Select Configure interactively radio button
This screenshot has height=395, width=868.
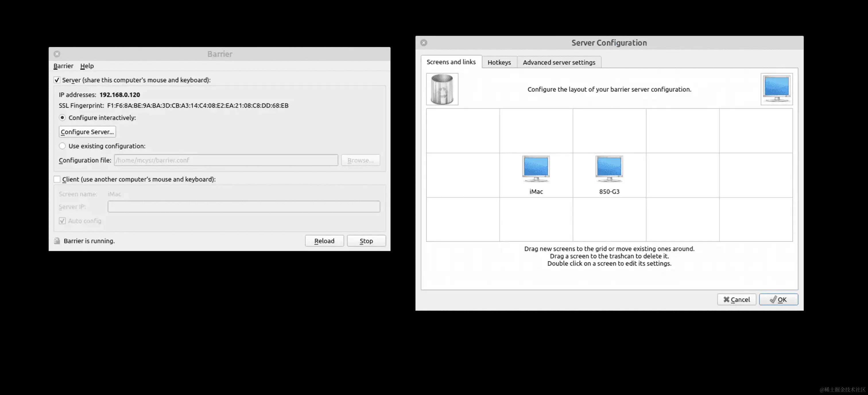point(62,118)
